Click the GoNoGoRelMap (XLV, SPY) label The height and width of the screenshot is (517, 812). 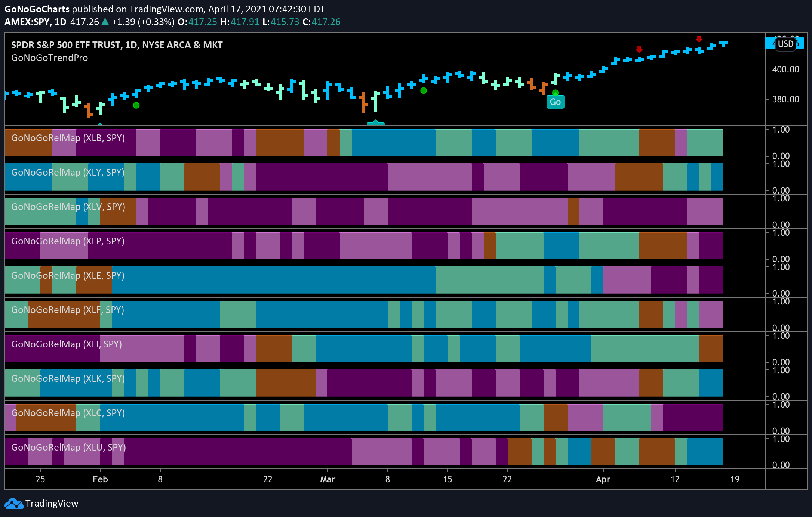(68, 207)
